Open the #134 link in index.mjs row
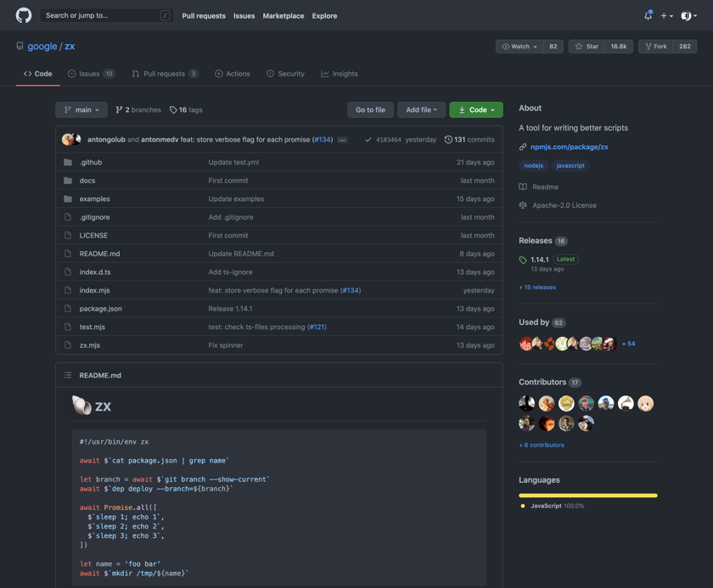 351,290
